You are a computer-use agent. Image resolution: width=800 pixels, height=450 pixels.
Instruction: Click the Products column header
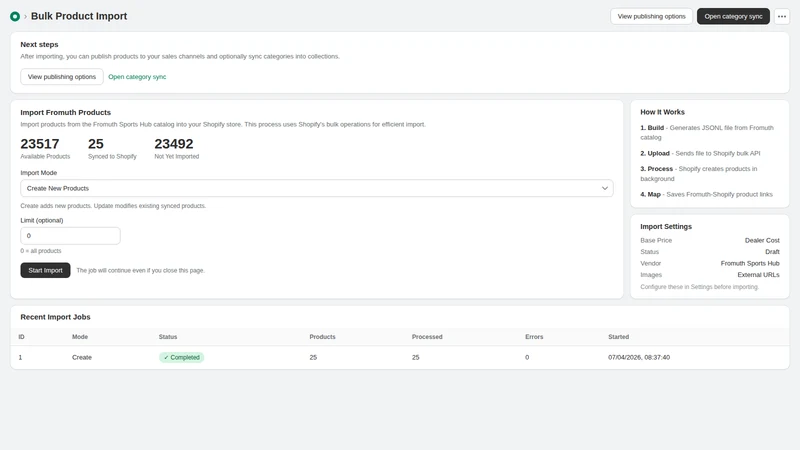(x=322, y=337)
